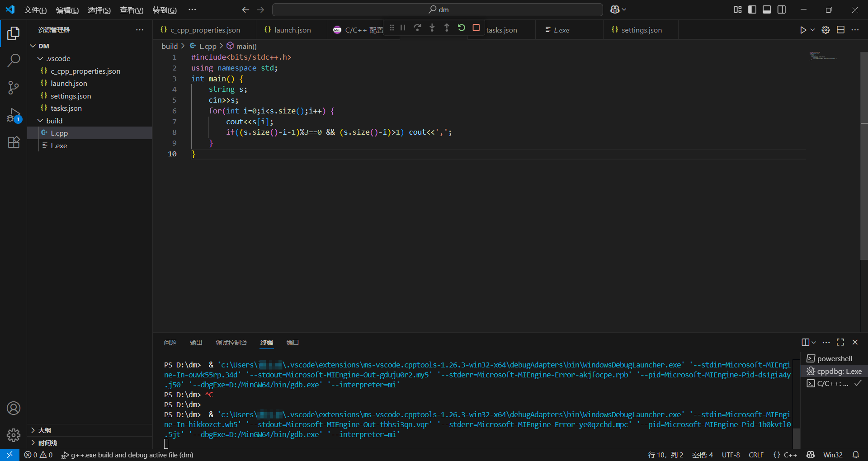
Task: Open run options dropdown next to play
Action: (x=812, y=30)
